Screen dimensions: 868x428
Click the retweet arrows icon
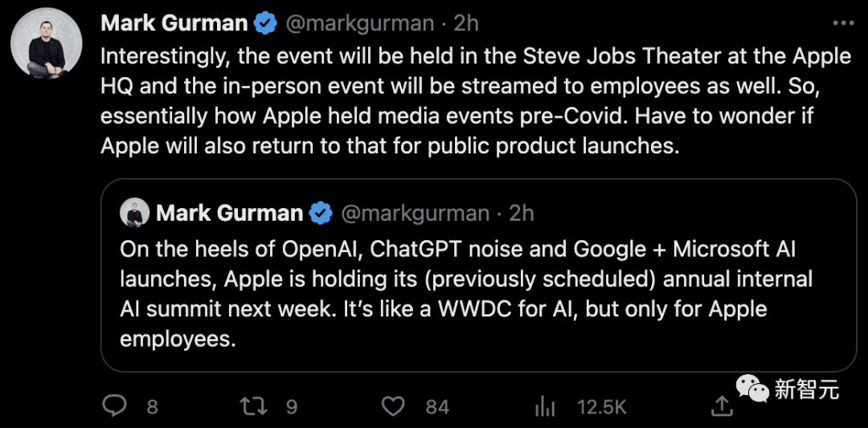254,406
